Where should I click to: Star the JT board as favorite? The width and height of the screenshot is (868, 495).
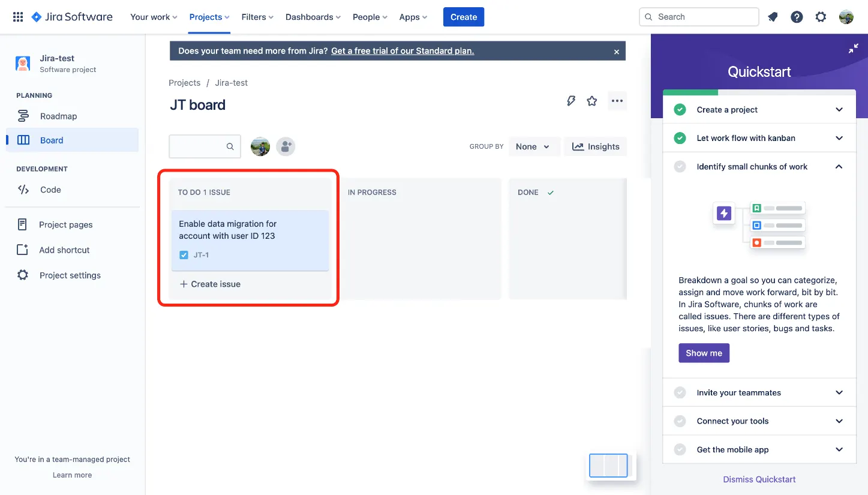click(592, 101)
